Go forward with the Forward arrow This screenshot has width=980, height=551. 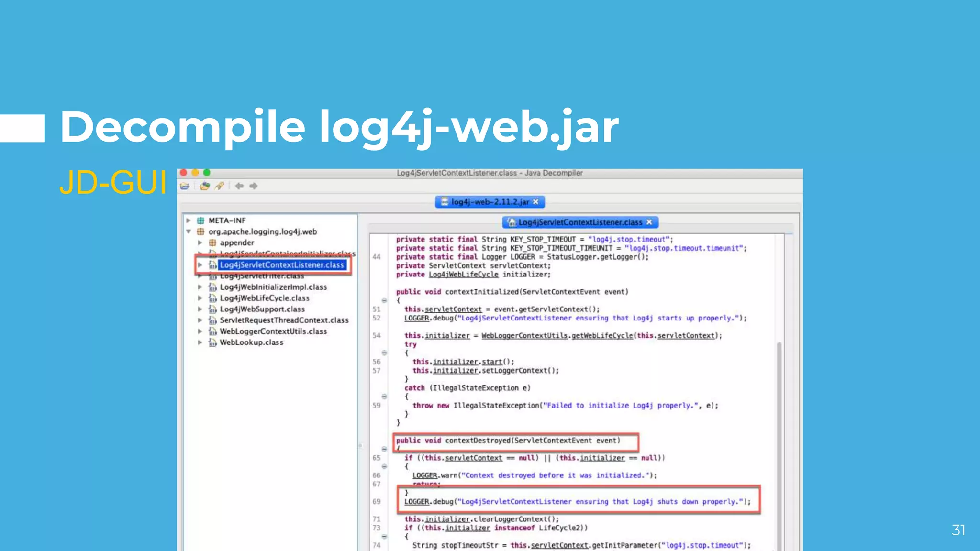coord(253,186)
